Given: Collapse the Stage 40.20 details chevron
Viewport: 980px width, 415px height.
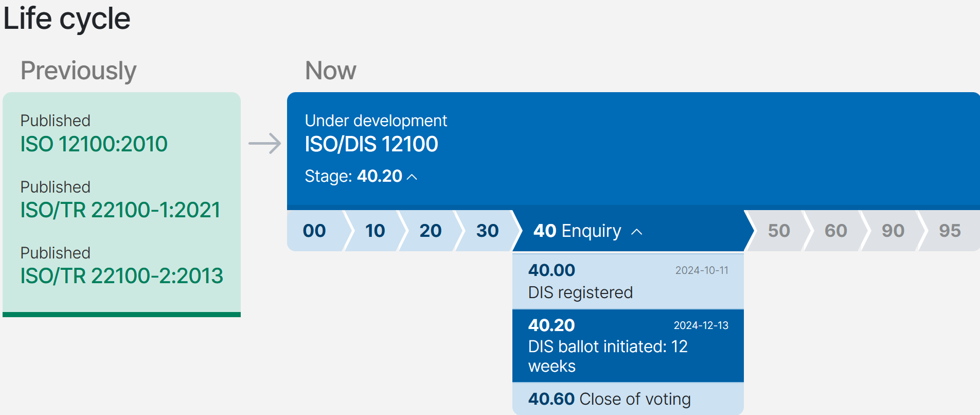Looking at the screenshot, I should pyautogui.click(x=413, y=176).
